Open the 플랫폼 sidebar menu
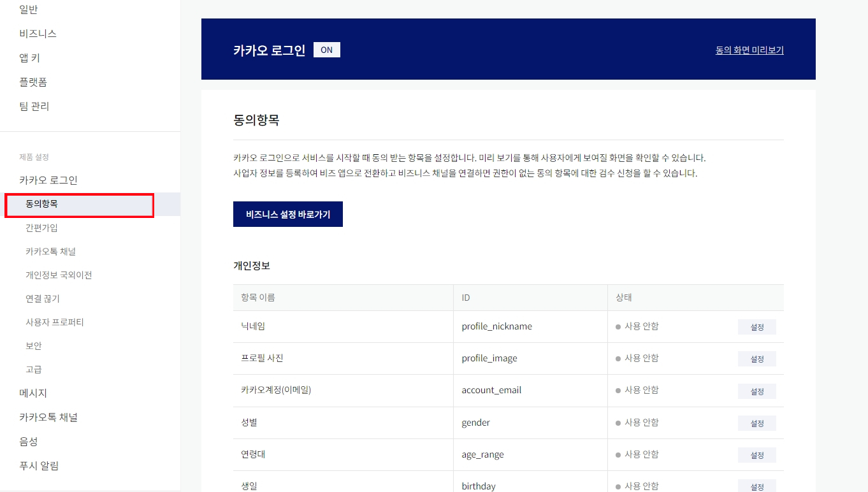The image size is (868, 492). [33, 82]
